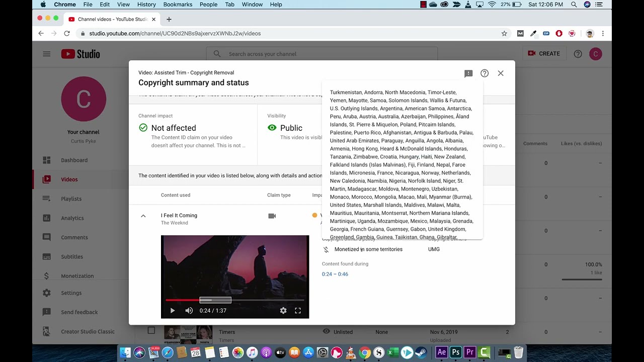Open Subtitles in the sidebar
This screenshot has width=644, height=362.
80,257
